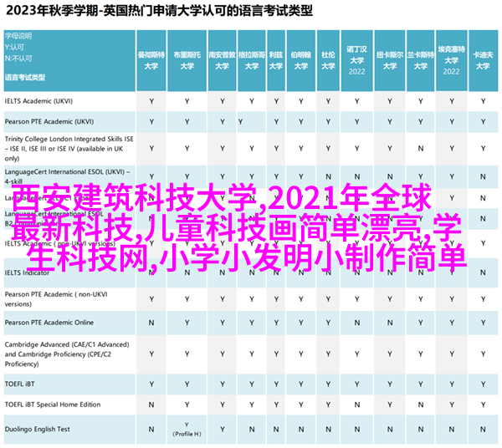Click Duolingo's N cell under 埃克塞特大学
502x448 pixels.
pyautogui.click(x=452, y=429)
